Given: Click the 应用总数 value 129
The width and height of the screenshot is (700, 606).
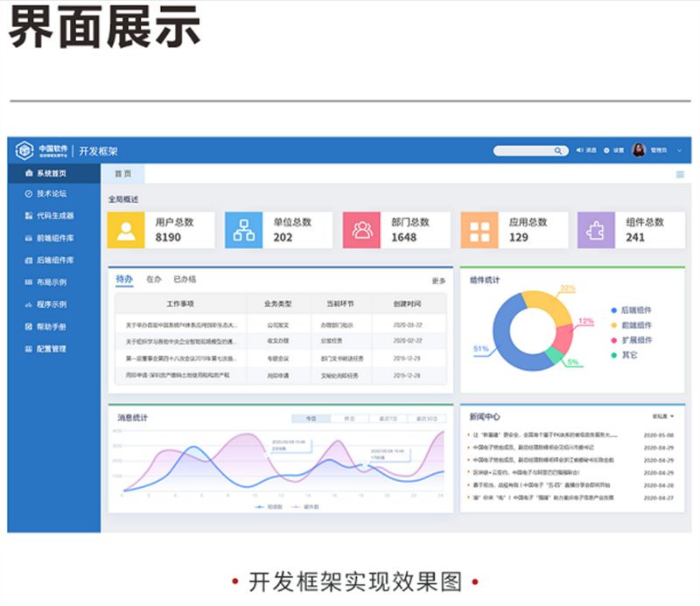Looking at the screenshot, I should click(519, 237).
